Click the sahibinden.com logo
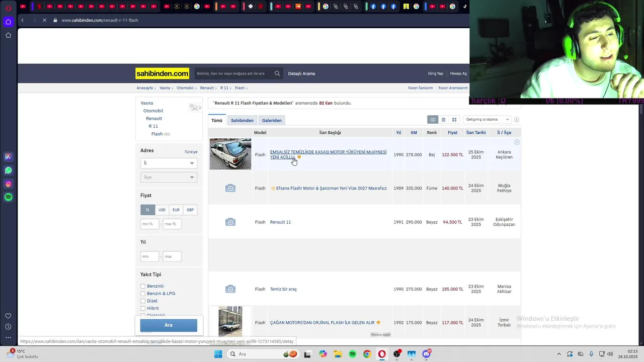The width and height of the screenshot is (644, 362). pyautogui.click(x=162, y=73)
